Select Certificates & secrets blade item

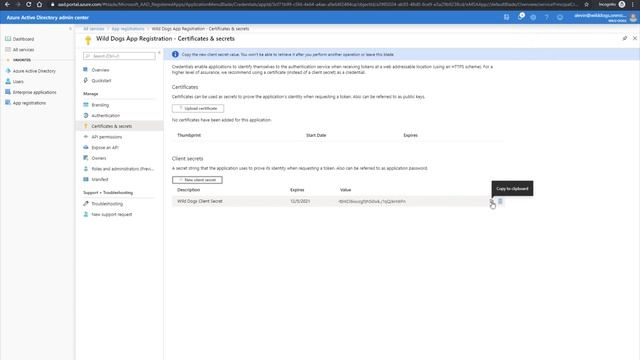click(111, 127)
